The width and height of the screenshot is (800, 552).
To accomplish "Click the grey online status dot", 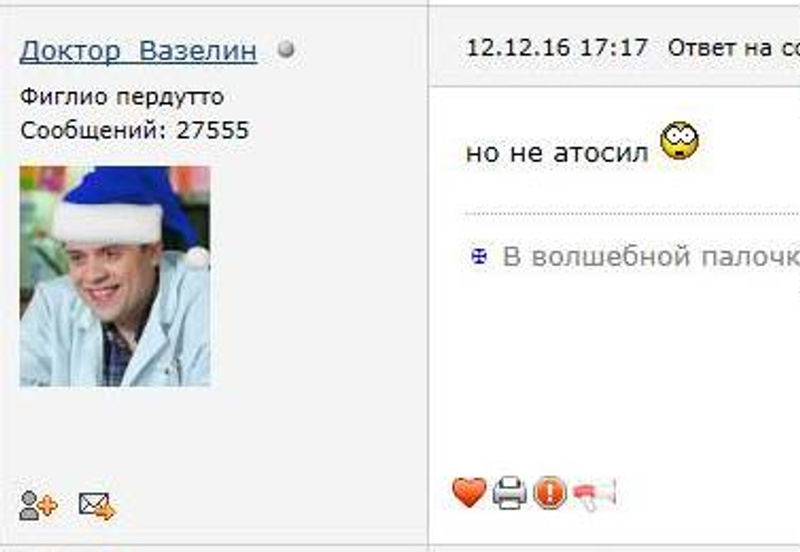I will point(286,49).
